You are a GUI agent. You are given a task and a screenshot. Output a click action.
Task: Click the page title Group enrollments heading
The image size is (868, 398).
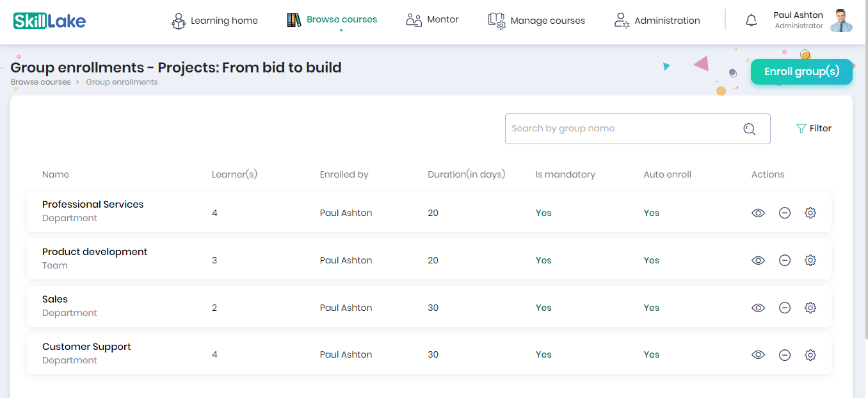coord(176,67)
